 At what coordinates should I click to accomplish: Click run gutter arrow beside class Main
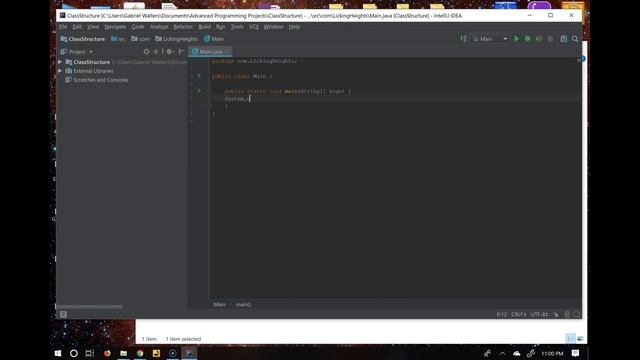pyautogui.click(x=199, y=76)
